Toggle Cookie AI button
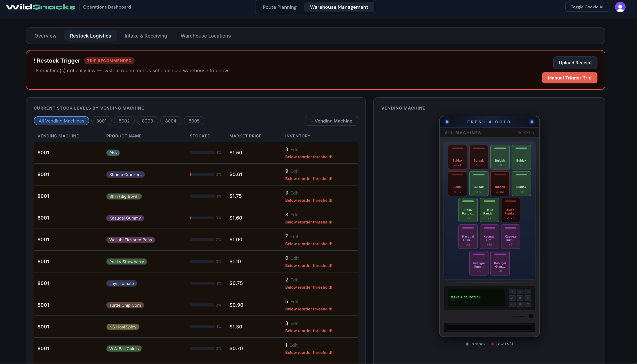 [587, 7]
